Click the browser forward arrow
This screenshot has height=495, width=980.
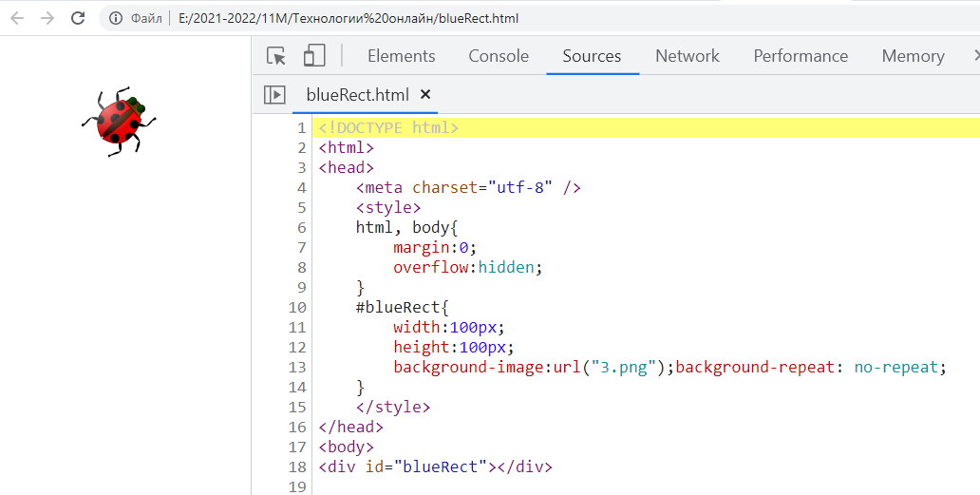(47, 18)
